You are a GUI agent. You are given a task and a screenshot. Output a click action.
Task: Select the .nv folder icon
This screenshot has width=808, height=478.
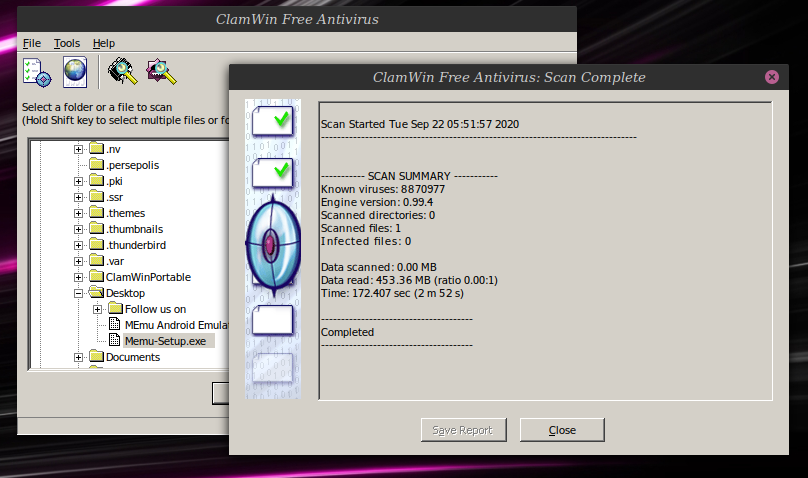[x=96, y=148]
